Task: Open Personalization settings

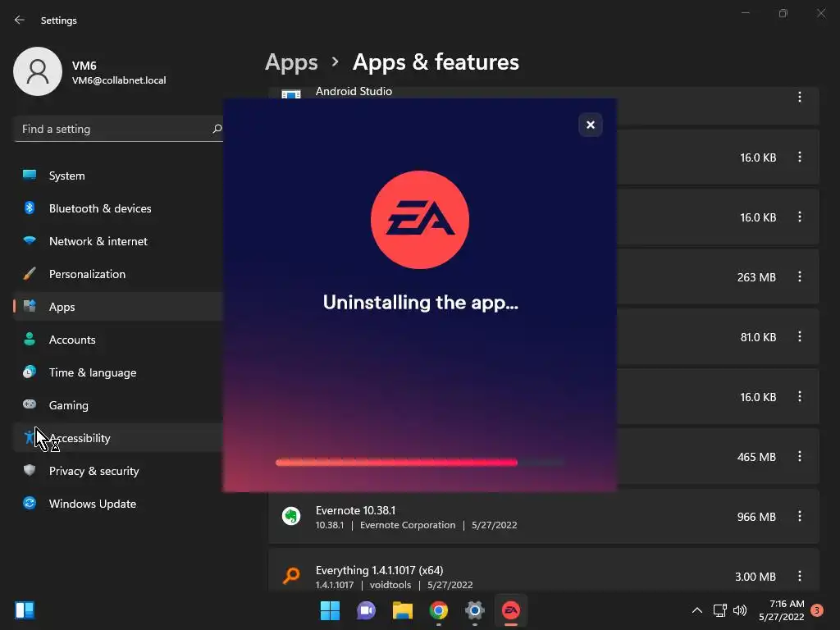Action: click(118, 274)
